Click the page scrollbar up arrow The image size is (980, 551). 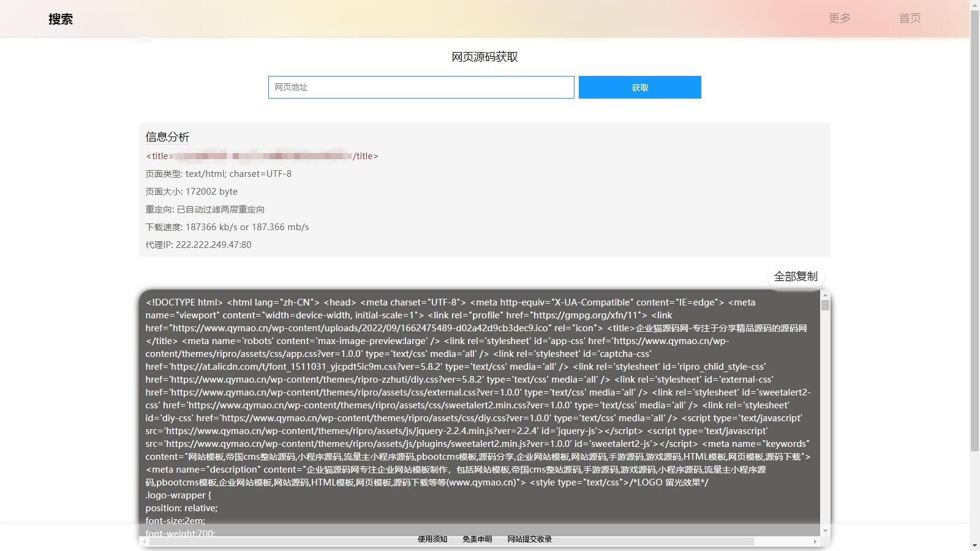pyautogui.click(x=974, y=5)
